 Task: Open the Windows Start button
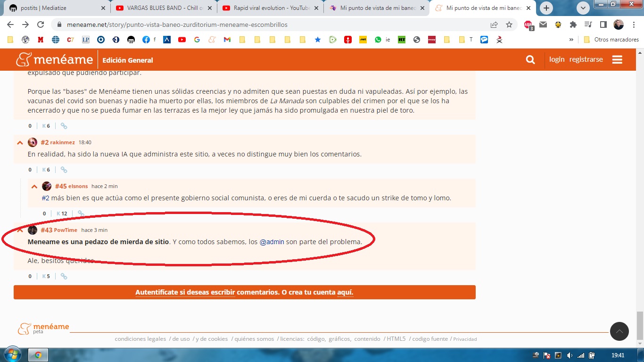tap(12, 355)
